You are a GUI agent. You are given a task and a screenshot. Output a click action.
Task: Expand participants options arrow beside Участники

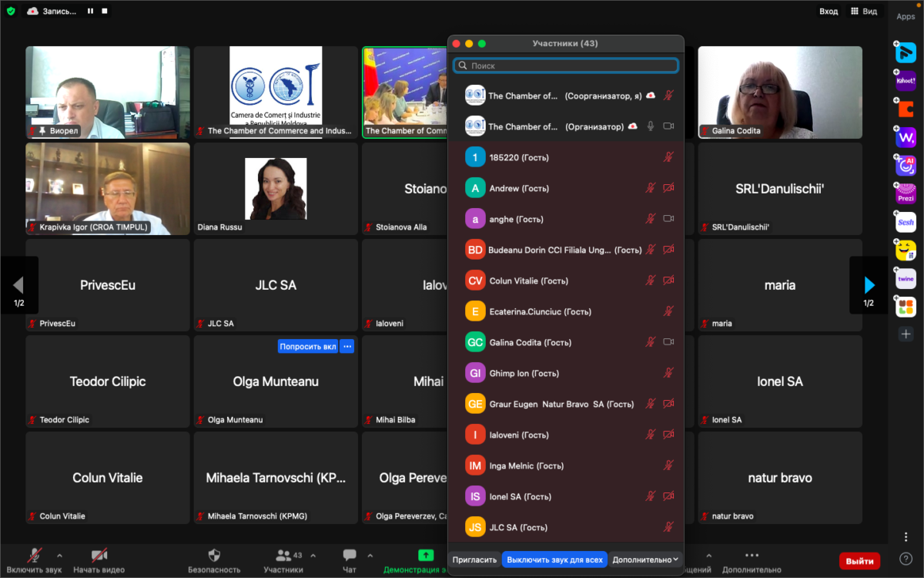313,555
